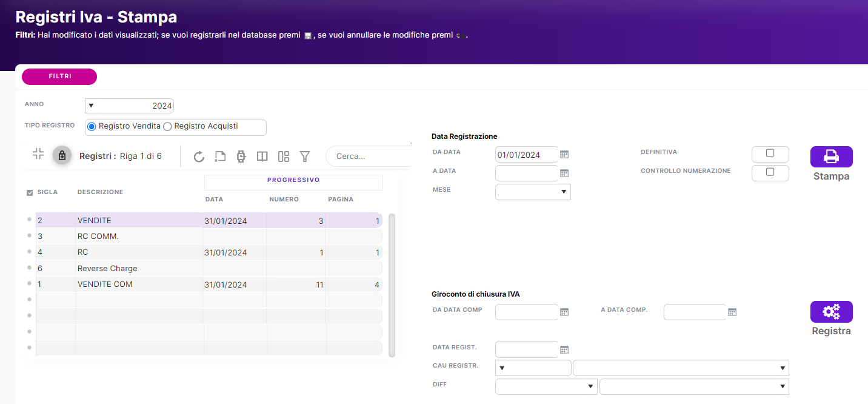The height and width of the screenshot is (404, 868).
Task: Tick the Definitiva checkbox
Action: (770, 153)
